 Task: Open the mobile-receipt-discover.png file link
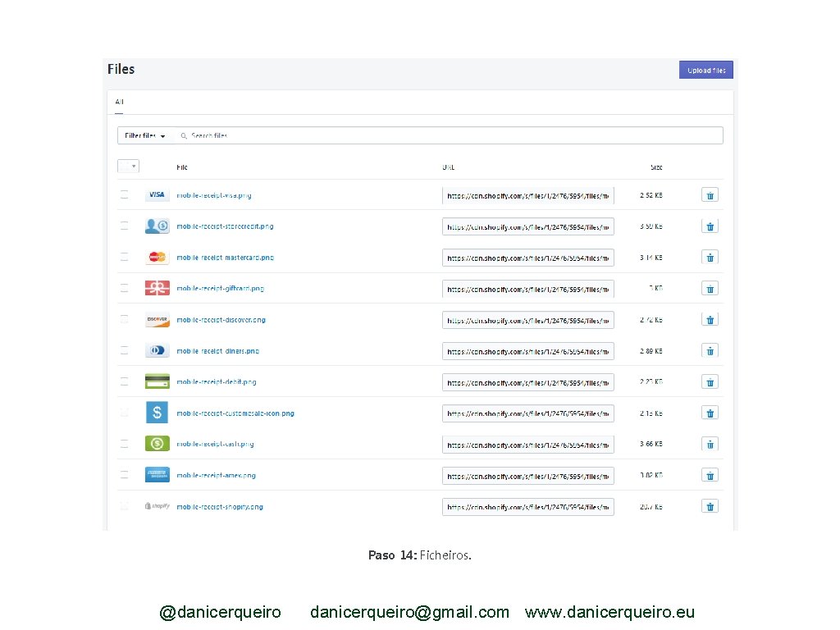221,320
